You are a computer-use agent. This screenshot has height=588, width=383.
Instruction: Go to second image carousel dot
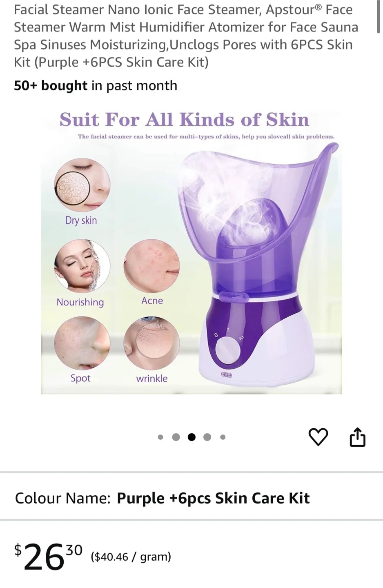(x=176, y=437)
